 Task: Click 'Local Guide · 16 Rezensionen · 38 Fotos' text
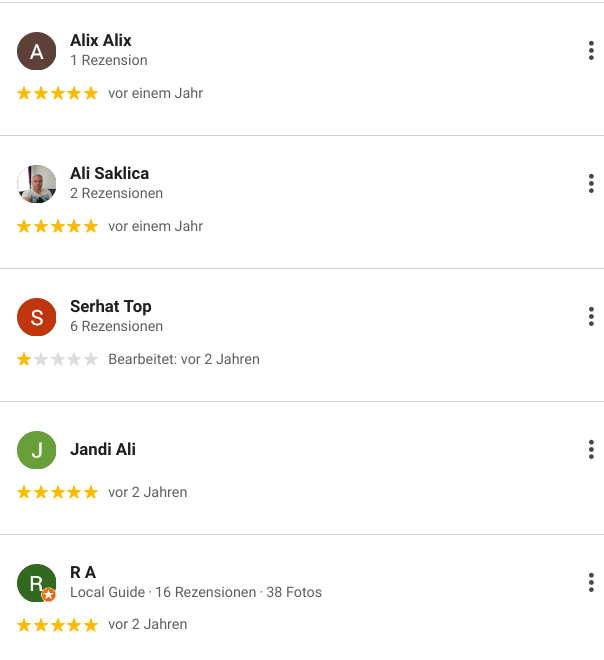[196, 592]
